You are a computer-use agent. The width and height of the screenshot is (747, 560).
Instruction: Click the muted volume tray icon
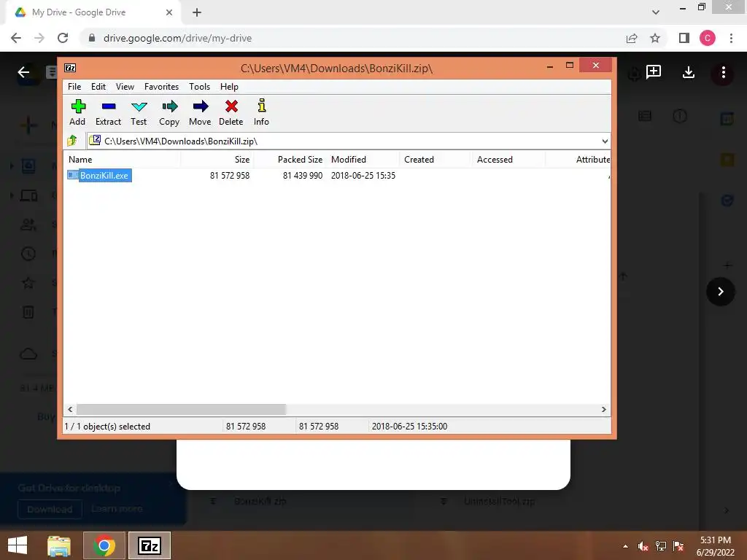pyautogui.click(x=643, y=546)
